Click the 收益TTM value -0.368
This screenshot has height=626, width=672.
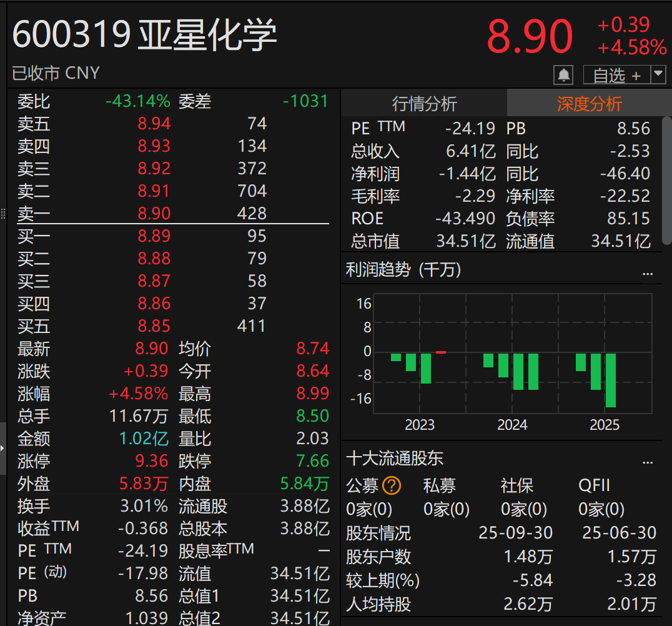pyautogui.click(x=143, y=529)
